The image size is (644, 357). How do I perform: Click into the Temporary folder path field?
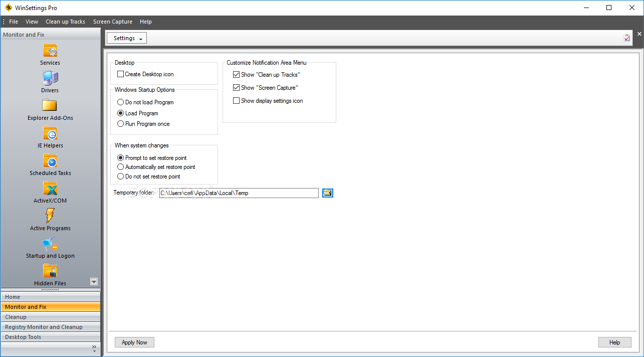click(x=239, y=193)
